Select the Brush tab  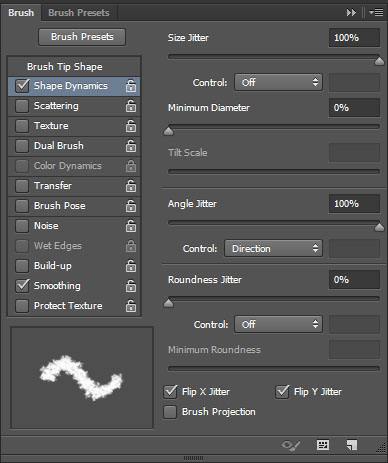(x=21, y=13)
